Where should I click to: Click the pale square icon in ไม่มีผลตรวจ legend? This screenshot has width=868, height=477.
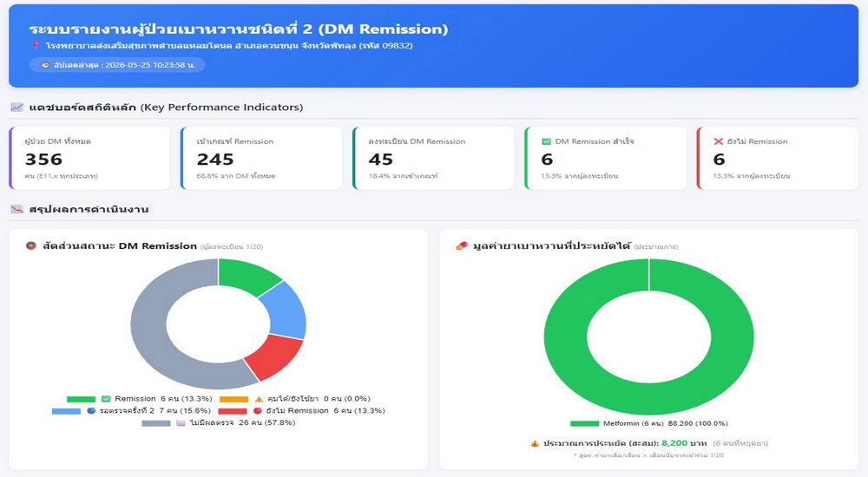181,422
